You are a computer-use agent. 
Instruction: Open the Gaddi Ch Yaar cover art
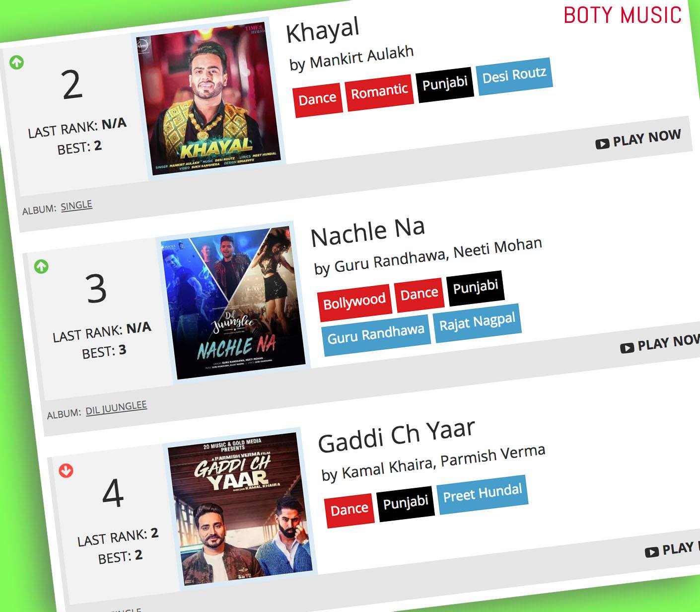click(x=240, y=509)
